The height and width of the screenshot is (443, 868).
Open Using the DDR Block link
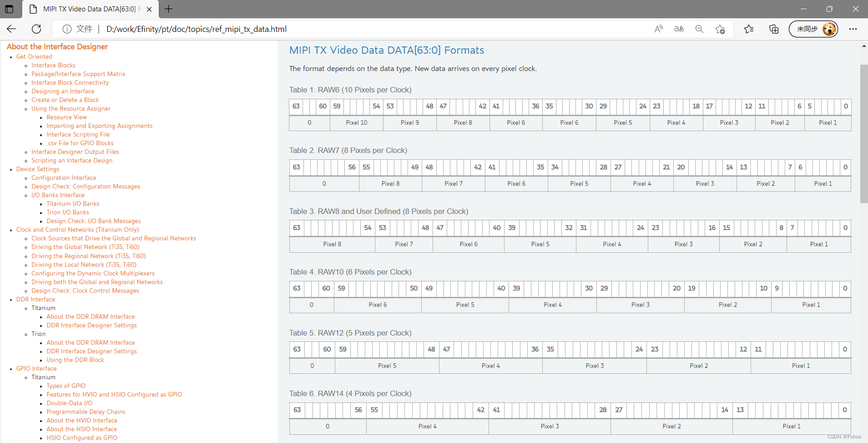point(75,360)
